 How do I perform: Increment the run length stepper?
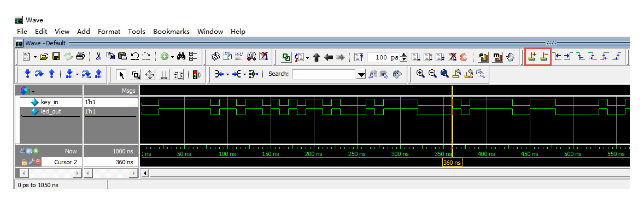click(x=404, y=55)
